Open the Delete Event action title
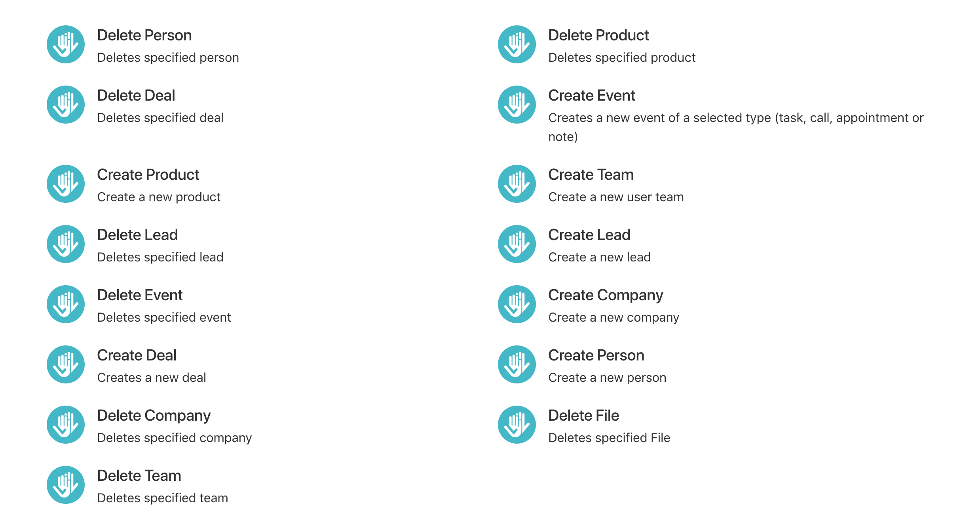Screen dimensions: 980x530 (x=140, y=295)
